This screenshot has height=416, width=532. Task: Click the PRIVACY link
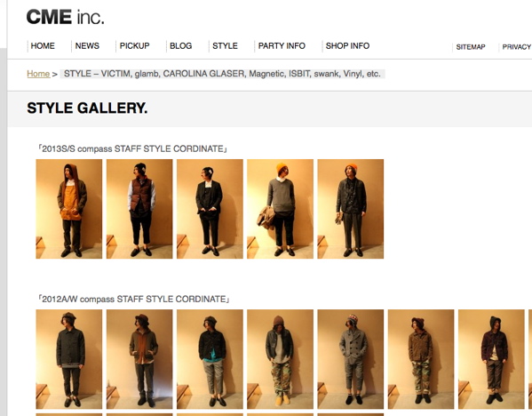click(x=517, y=47)
